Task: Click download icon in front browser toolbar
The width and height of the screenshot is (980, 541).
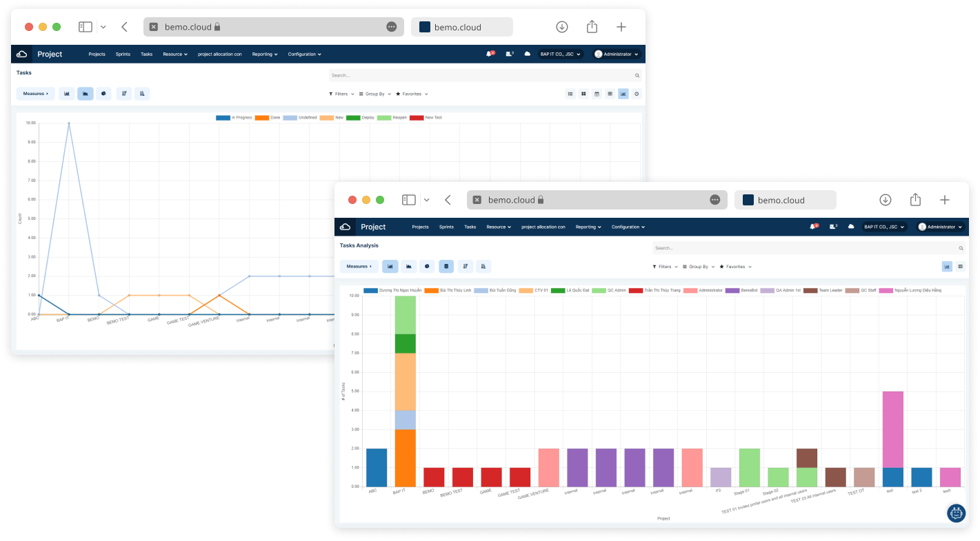Action: pos(886,200)
